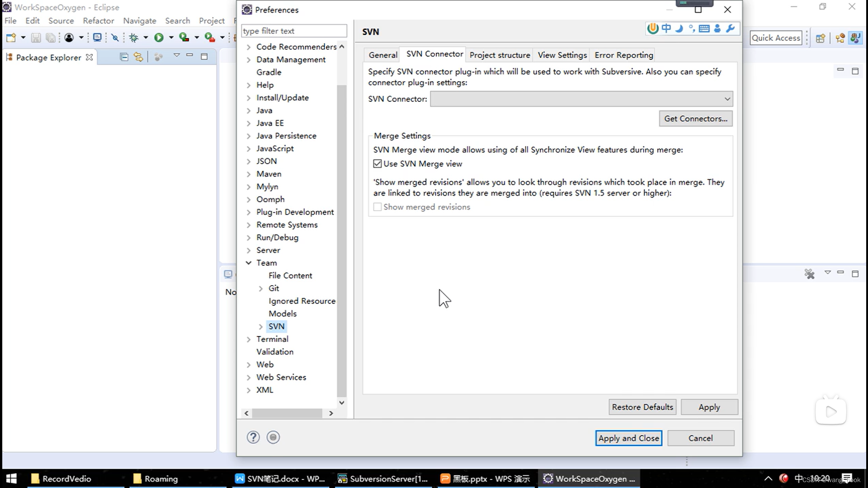Click the Cancel button
The image size is (868, 488).
pos(700,438)
